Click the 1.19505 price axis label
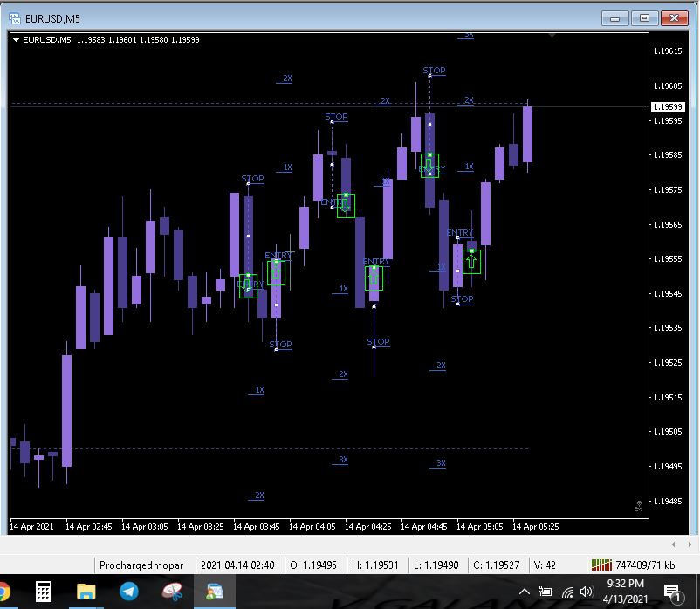Viewport: 700px width, 609px height. pos(668,431)
